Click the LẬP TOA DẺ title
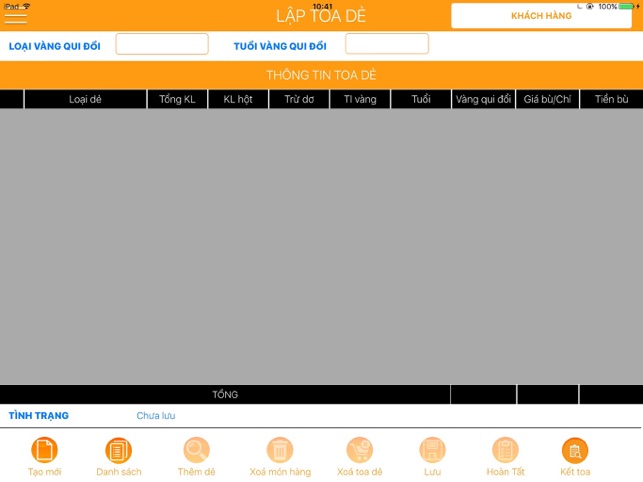643x482 pixels. pos(321,16)
